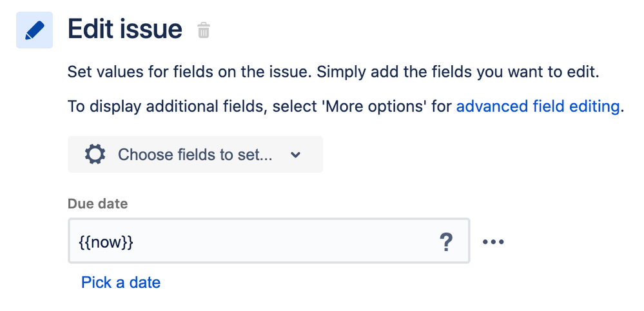Image resolution: width=644 pixels, height=311 pixels.
Task: Click the gear icon in Choose fields
Action: [95, 155]
